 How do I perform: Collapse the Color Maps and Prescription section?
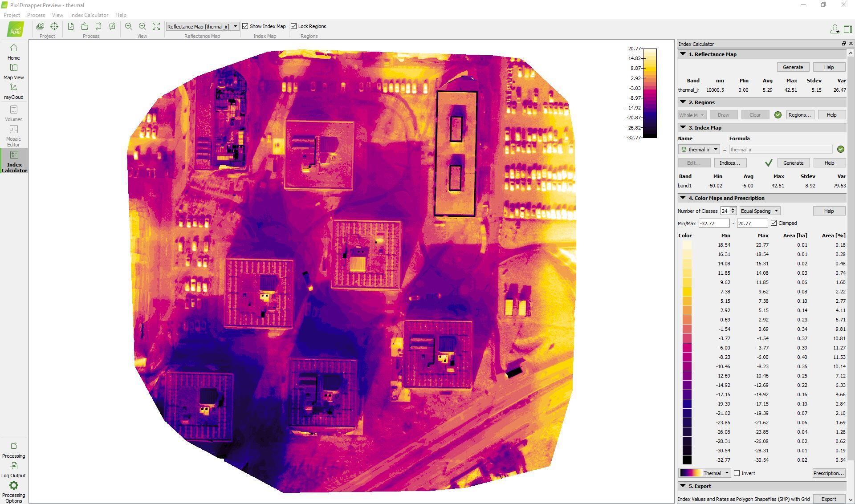684,198
